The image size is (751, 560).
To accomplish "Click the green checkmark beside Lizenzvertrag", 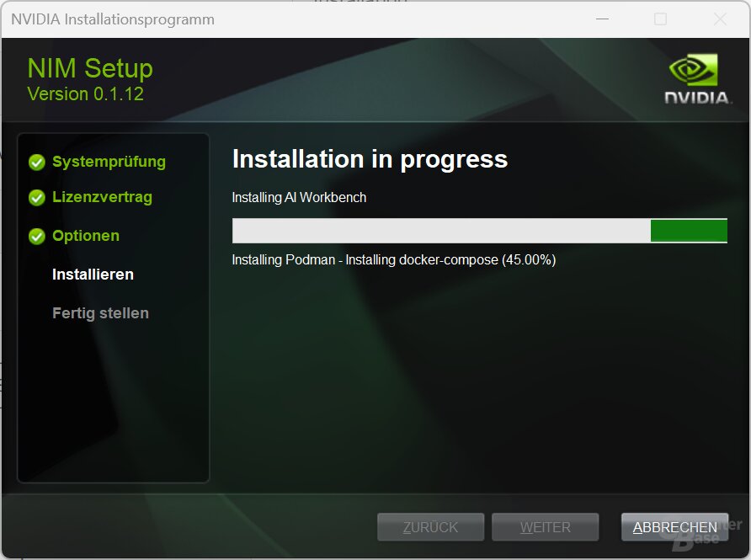I will tap(37, 198).
